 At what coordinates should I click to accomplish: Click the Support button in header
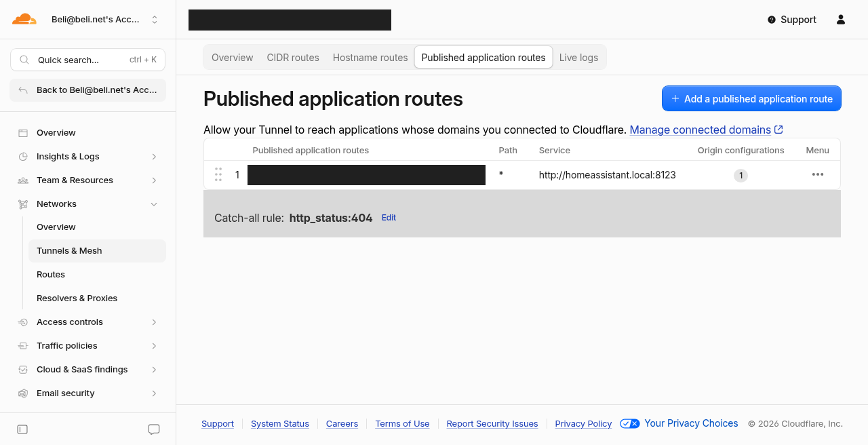click(x=792, y=20)
